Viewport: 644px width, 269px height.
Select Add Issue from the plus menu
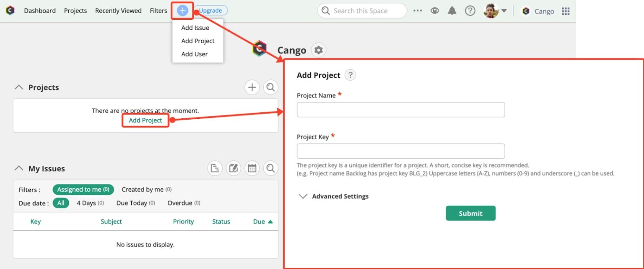(x=195, y=28)
